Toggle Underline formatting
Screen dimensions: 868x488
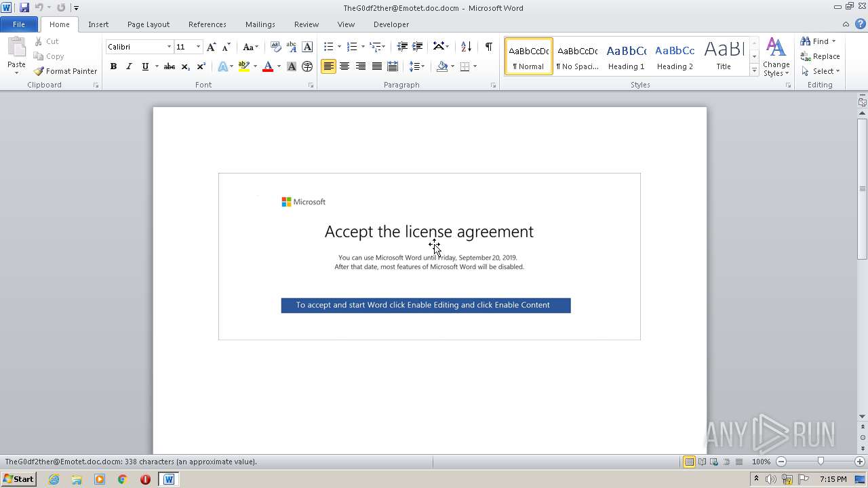pyautogui.click(x=145, y=66)
